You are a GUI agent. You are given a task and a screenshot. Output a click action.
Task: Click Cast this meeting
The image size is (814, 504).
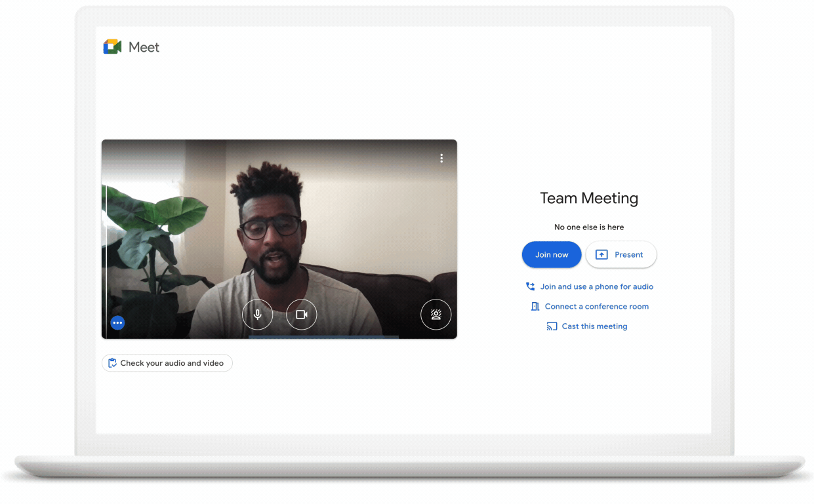tap(594, 326)
